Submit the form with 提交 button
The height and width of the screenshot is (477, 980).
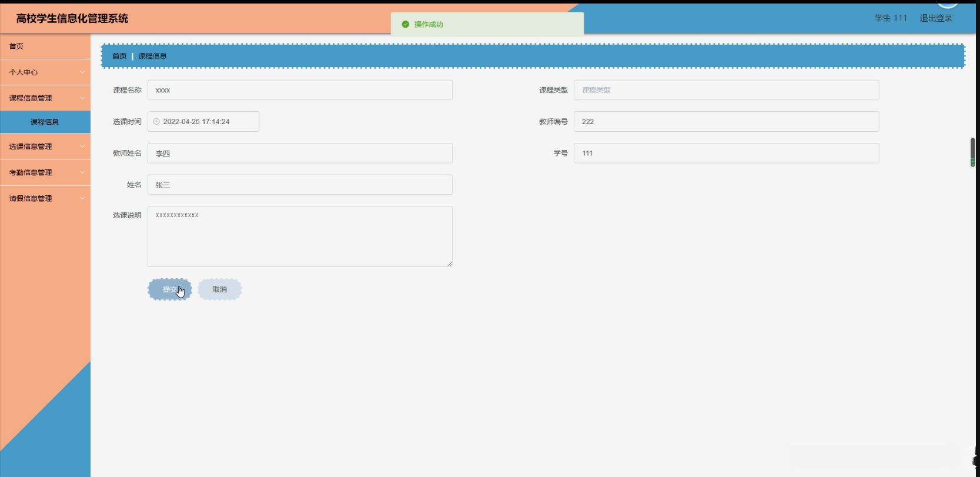[x=170, y=289]
